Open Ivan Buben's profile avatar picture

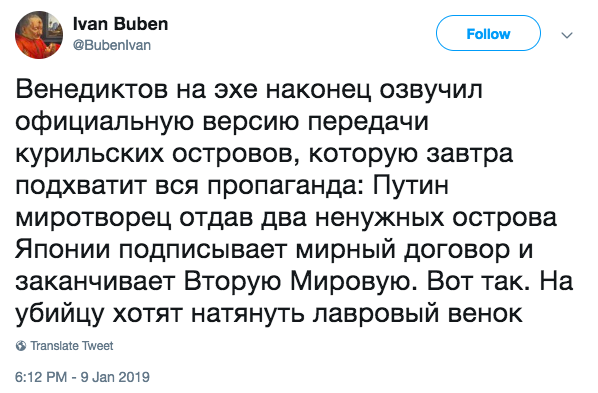click(39, 35)
